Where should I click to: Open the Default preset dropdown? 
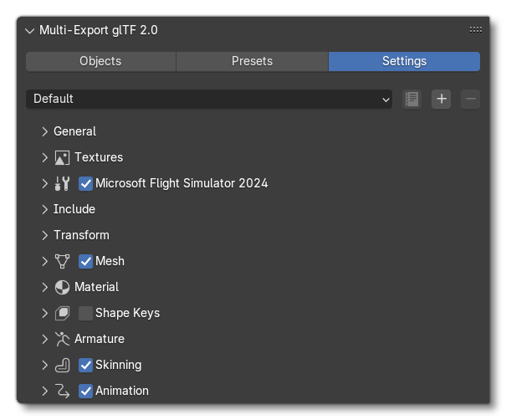coord(209,99)
